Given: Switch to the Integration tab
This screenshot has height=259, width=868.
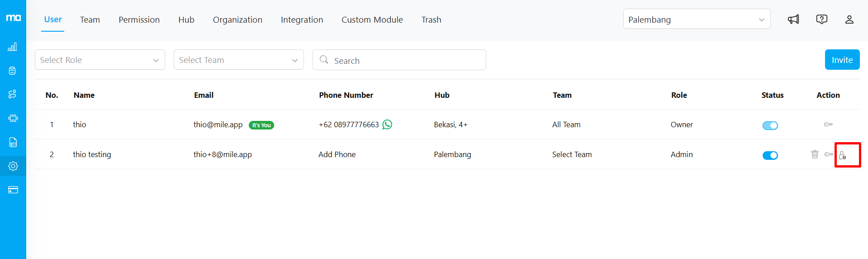Looking at the screenshot, I should 302,20.
